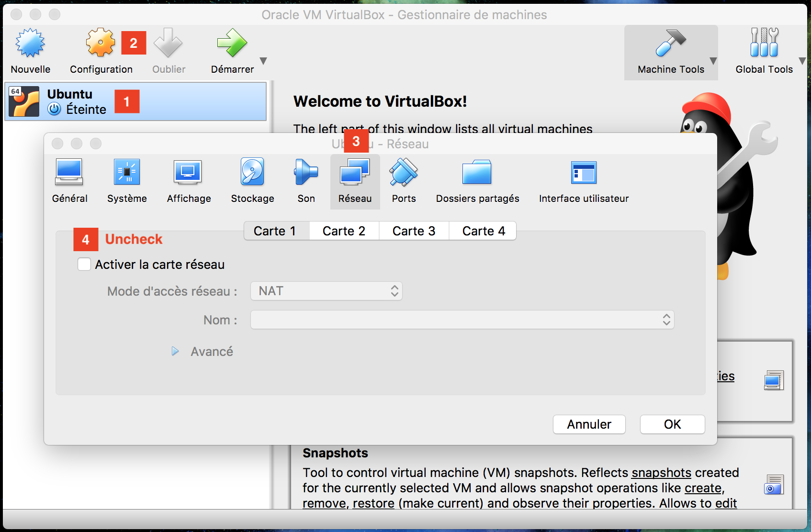
Task: Click the snapshots link in main window
Action: (661, 473)
